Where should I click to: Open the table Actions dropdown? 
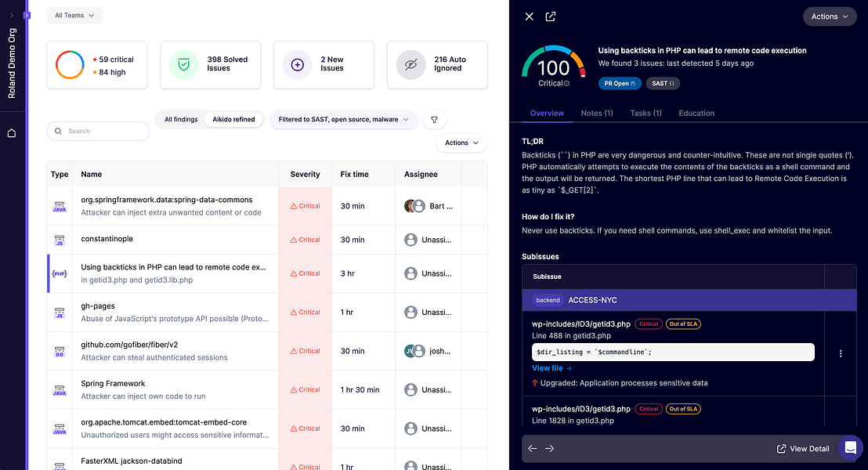pyautogui.click(x=461, y=143)
